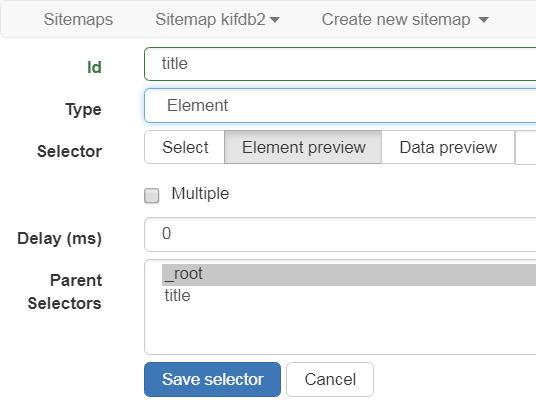
Task: Click the caret arrow after Create new sitemap
Action: [483, 20]
